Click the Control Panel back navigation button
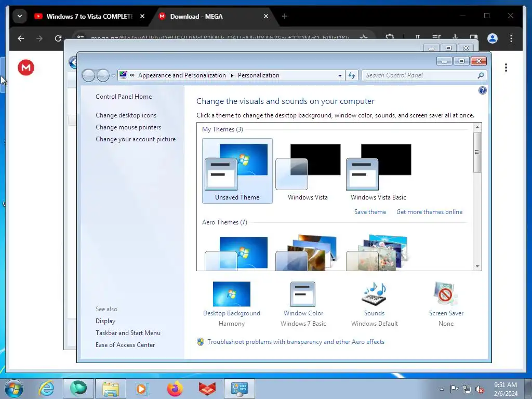Screen dimensions: 532x399 tap(88, 75)
